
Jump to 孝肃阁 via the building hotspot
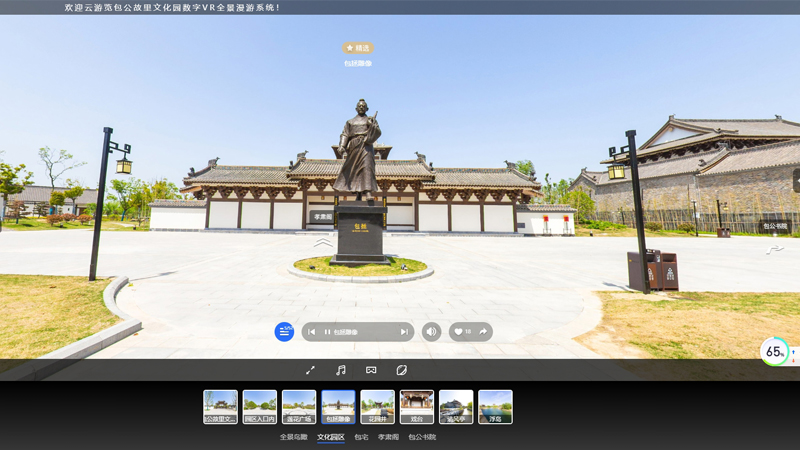click(322, 216)
